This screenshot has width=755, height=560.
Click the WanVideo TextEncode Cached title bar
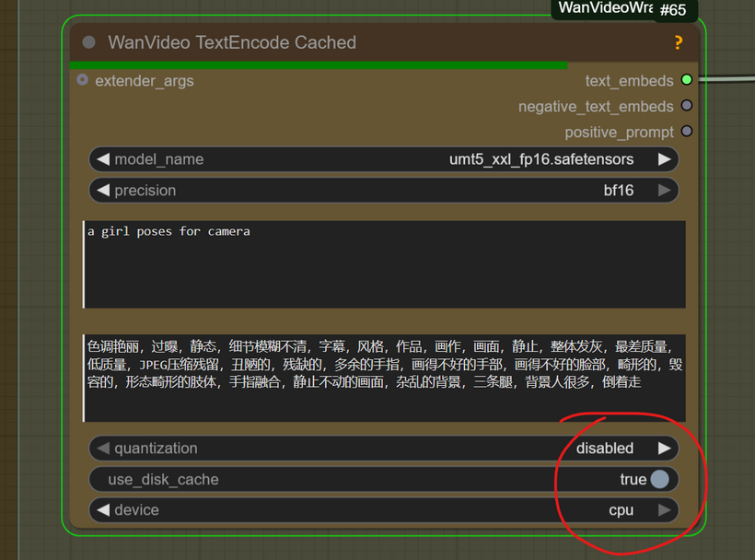368,42
